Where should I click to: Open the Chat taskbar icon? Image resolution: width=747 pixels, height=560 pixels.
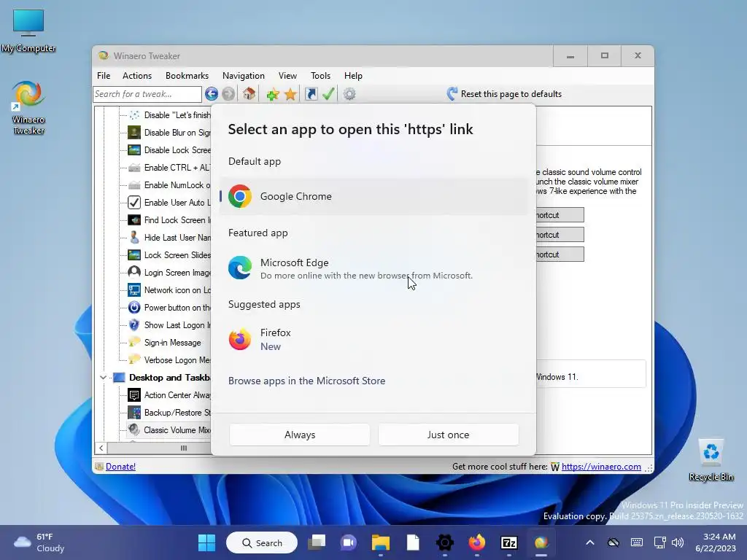point(349,542)
